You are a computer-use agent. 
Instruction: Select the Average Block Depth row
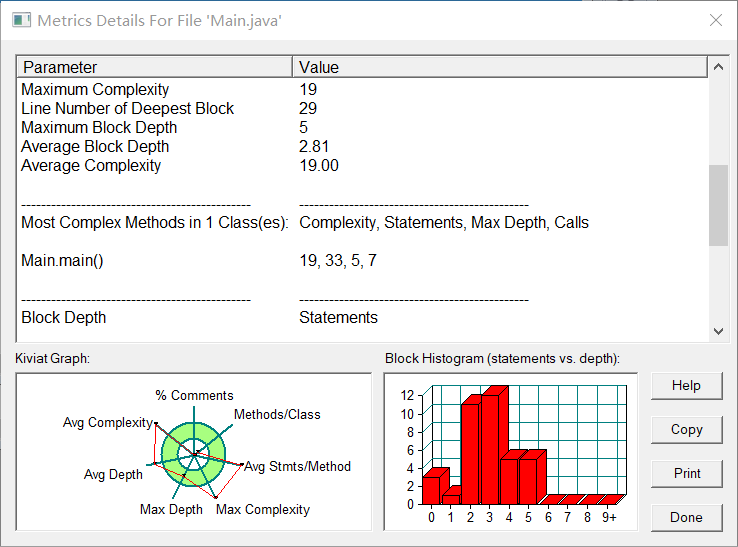click(x=362, y=146)
